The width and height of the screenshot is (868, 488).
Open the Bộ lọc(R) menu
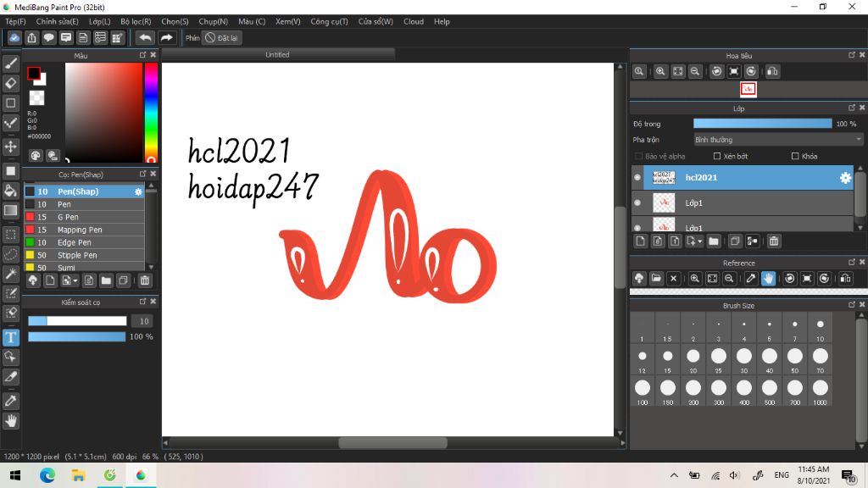(136, 21)
